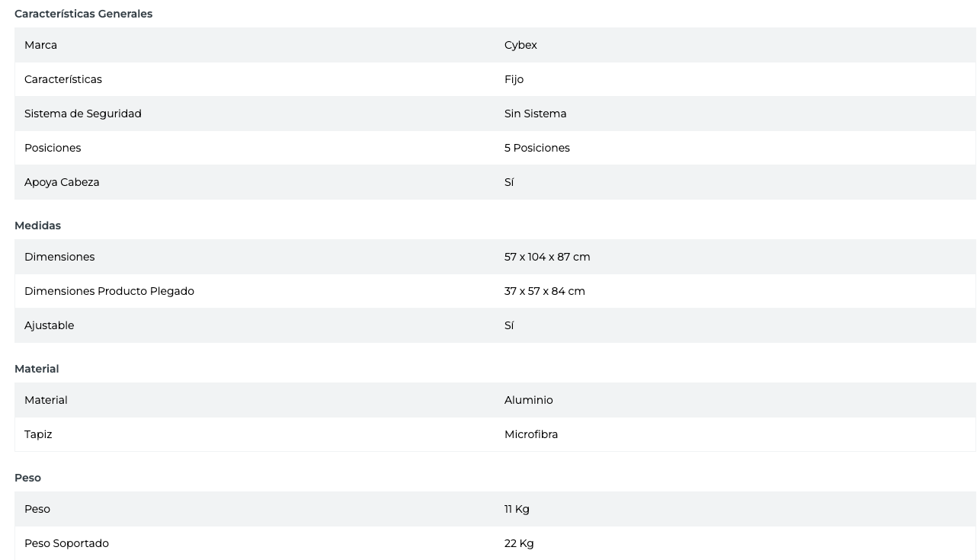Click the 37 x 57 x 84 cm value
Screen dimensions: 977x560
[544, 291]
